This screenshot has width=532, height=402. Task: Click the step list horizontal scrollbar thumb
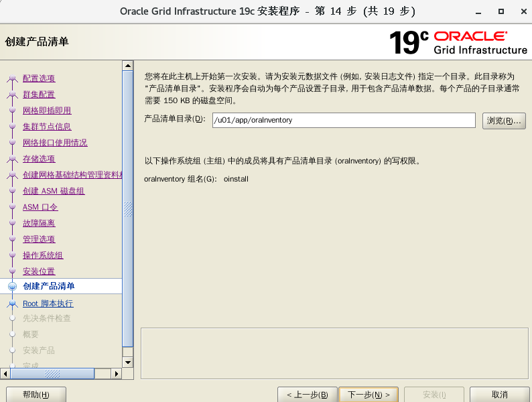pyautogui.click(x=52, y=374)
